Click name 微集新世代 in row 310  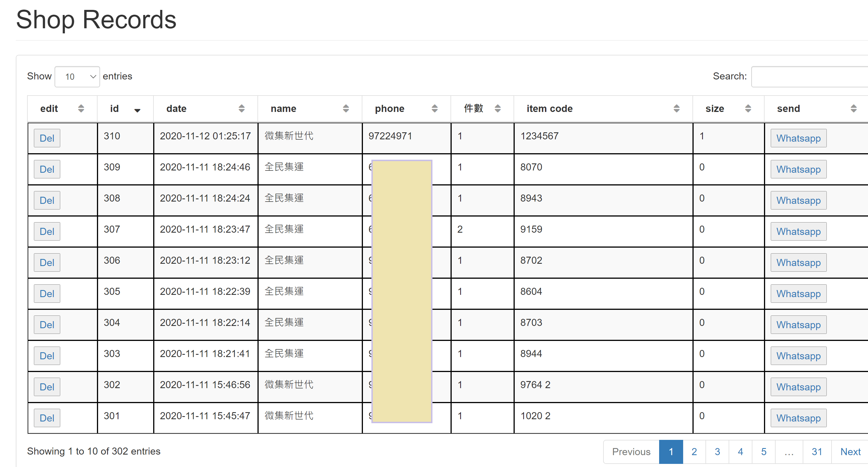[x=289, y=136]
